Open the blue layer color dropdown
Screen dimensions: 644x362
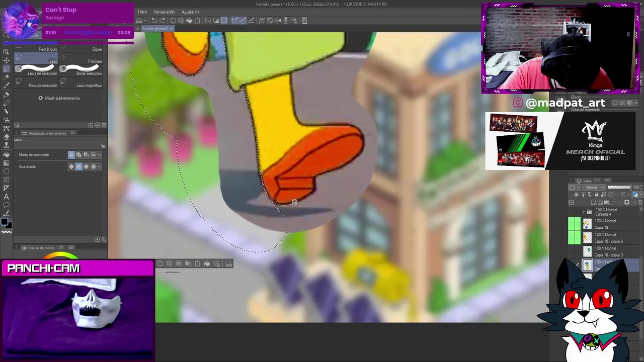[x=637, y=194]
